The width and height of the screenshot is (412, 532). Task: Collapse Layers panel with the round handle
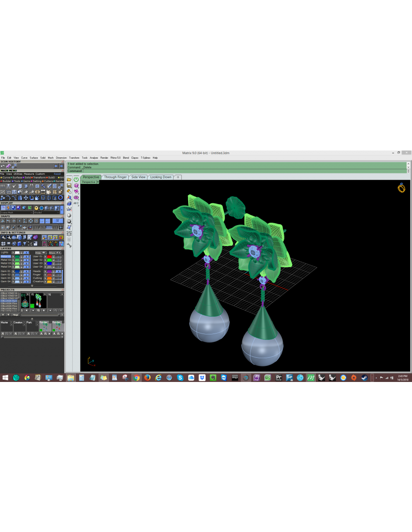pyautogui.click(x=32, y=286)
